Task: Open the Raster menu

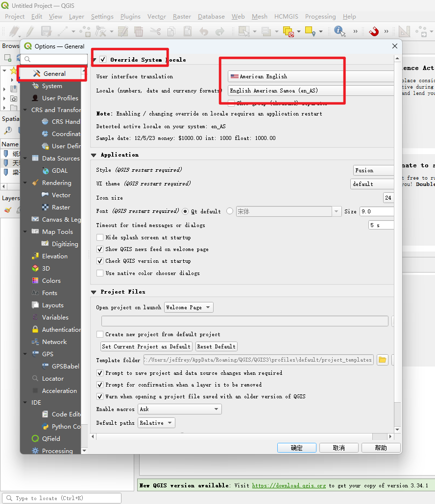Action: pyautogui.click(x=182, y=17)
